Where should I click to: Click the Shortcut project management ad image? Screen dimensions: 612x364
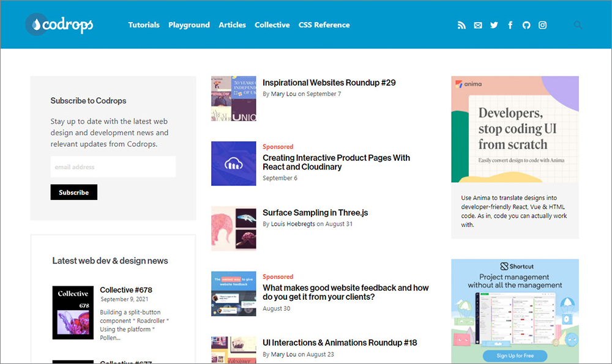pyautogui.click(x=515, y=311)
